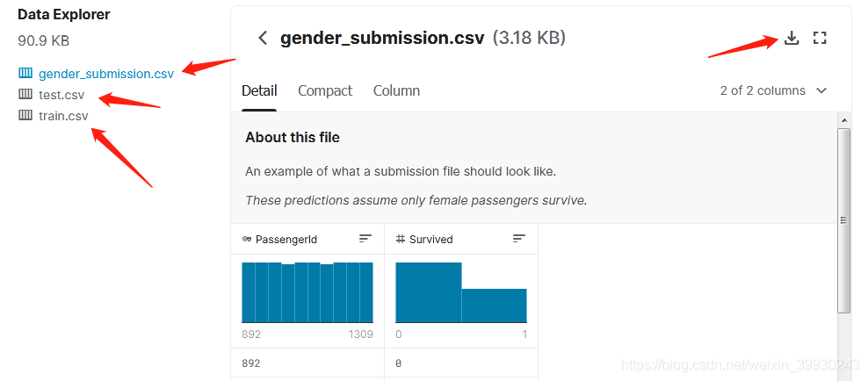Click the table icon beside test.csv
Screen dimensions: 868x381
click(x=25, y=95)
